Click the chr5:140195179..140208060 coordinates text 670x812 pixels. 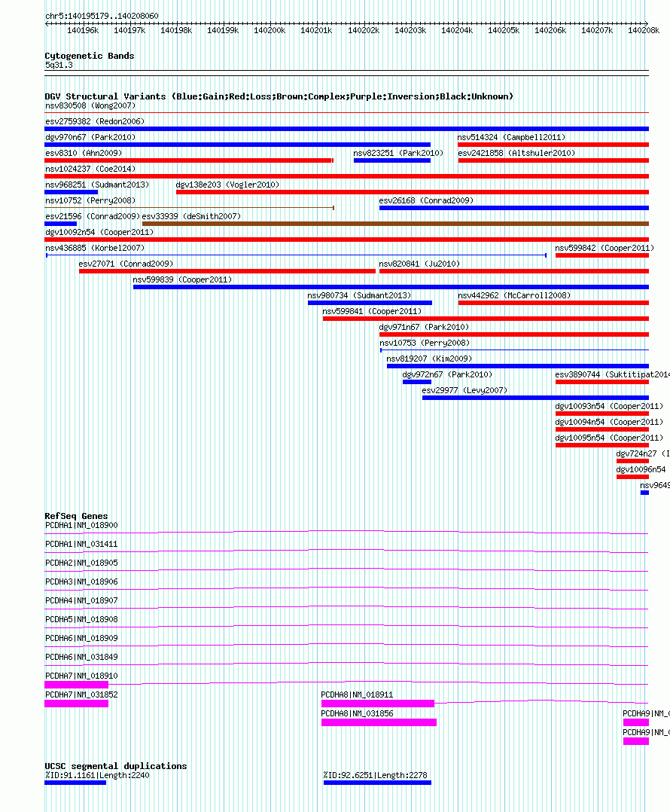[102, 16]
